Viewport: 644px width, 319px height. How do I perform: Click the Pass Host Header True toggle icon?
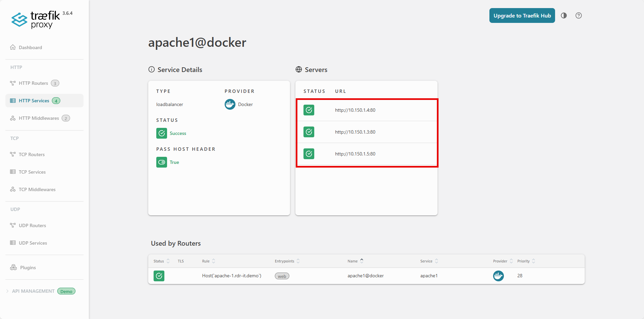point(162,162)
